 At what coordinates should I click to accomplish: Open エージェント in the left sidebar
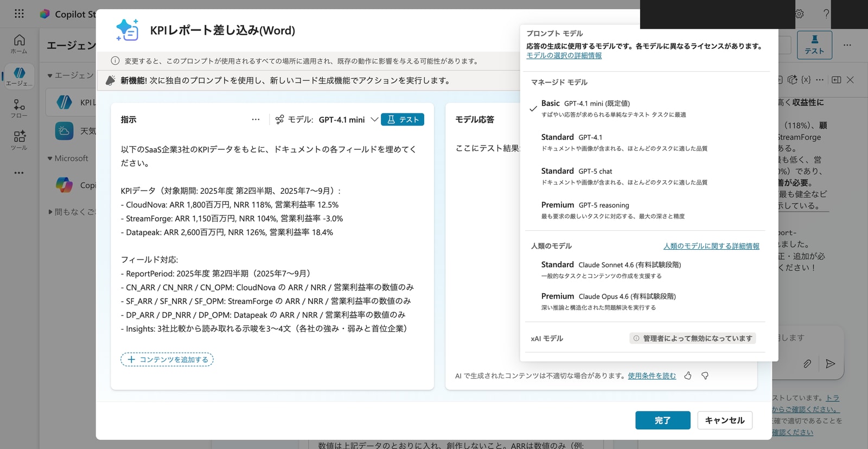19,77
